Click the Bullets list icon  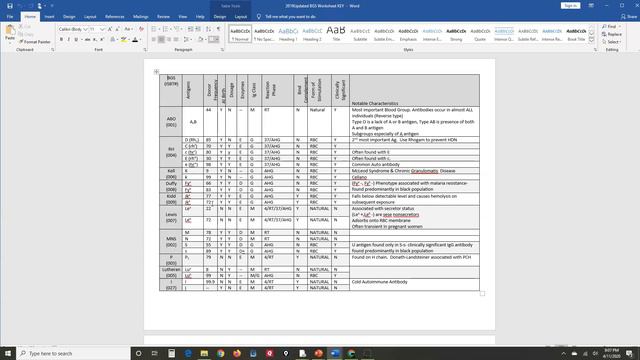(154, 29)
